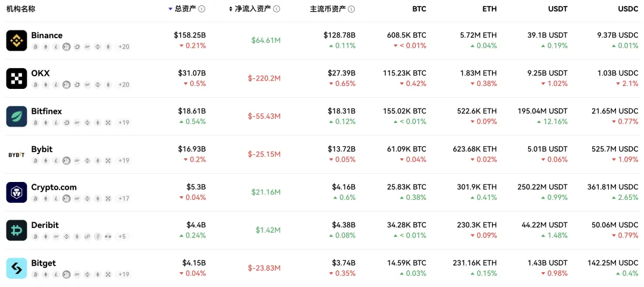644x287 pixels.
Task: Click the BTC column header
Action: click(x=419, y=9)
